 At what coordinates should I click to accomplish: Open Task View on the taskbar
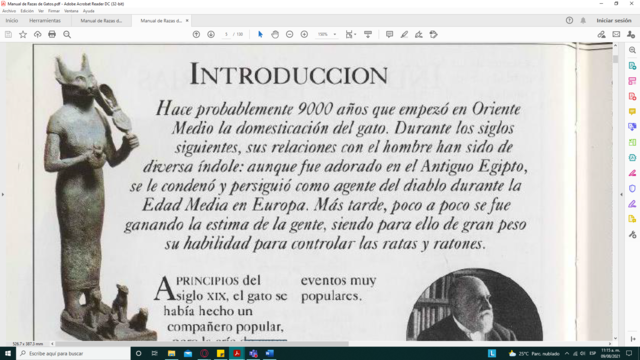point(155,353)
